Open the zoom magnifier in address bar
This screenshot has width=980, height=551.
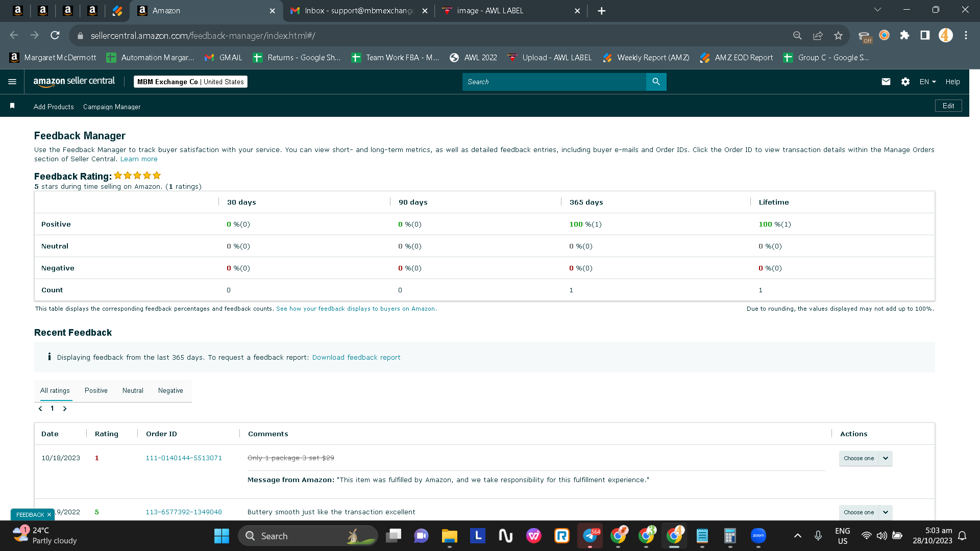(797, 35)
